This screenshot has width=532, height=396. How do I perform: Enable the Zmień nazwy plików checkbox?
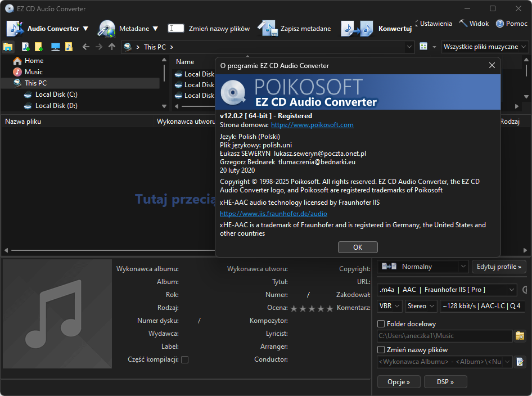point(381,349)
